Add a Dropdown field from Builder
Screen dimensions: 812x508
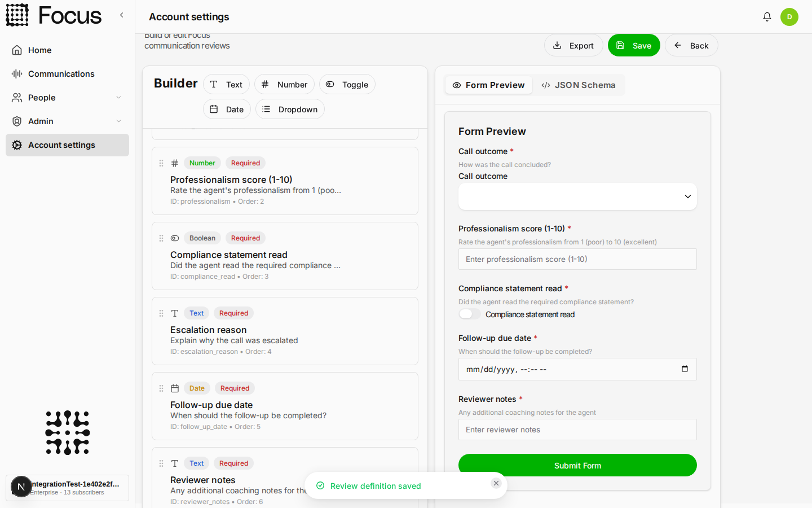290,109
